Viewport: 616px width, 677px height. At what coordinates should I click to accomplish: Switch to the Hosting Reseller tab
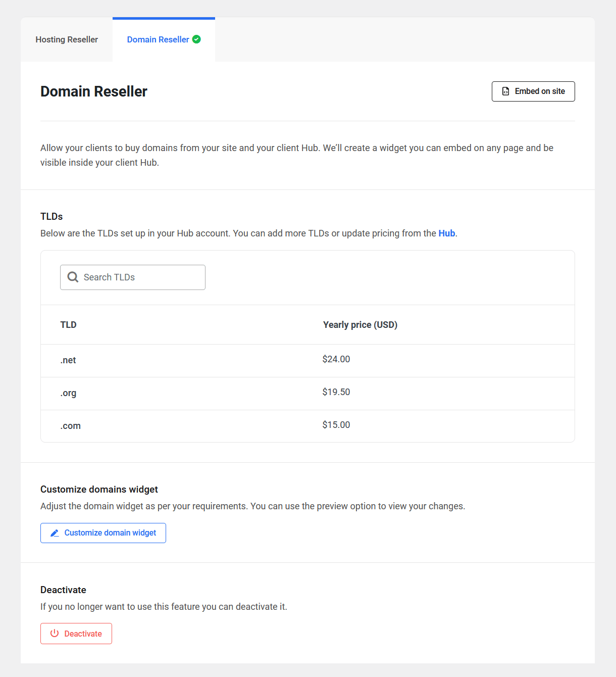(x=67, y=39)
